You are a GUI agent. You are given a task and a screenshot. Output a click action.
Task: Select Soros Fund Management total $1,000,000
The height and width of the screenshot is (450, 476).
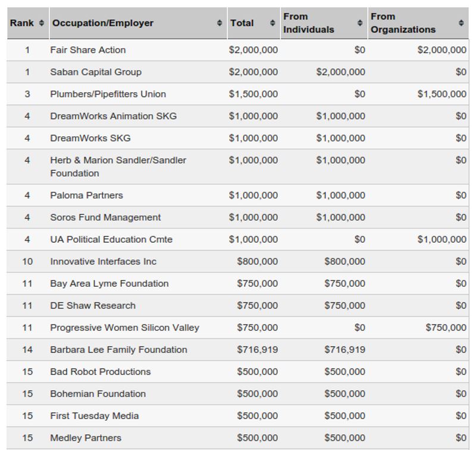click(253, 217)
